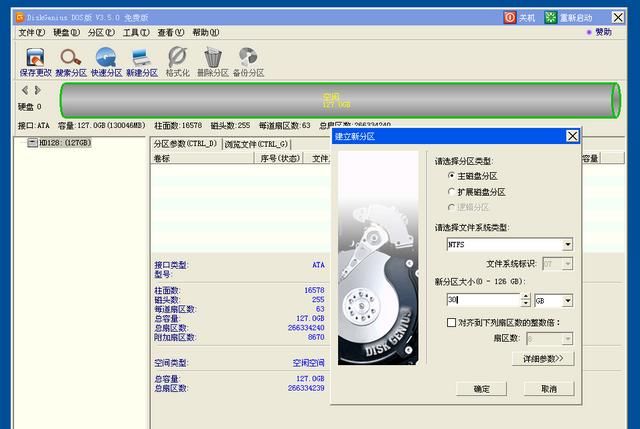The width and height of the screenshot is (640, 429).
Task: Click the 空闲空间 space type value
Action: (x=309, y=362)
